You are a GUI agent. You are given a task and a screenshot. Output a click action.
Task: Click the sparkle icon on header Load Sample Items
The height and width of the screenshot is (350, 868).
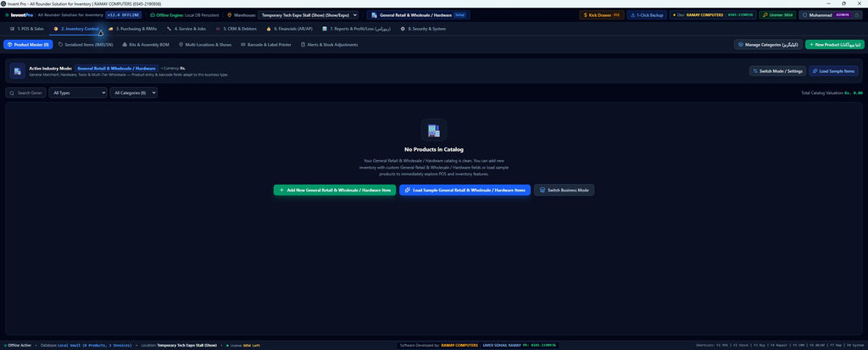815,71
